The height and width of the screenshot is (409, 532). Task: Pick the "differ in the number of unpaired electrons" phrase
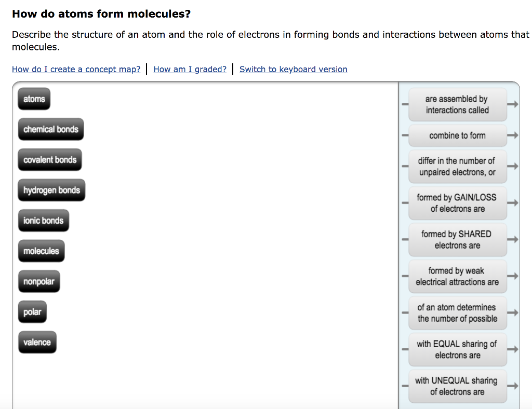pyautogui.click(x=458, y=166)
